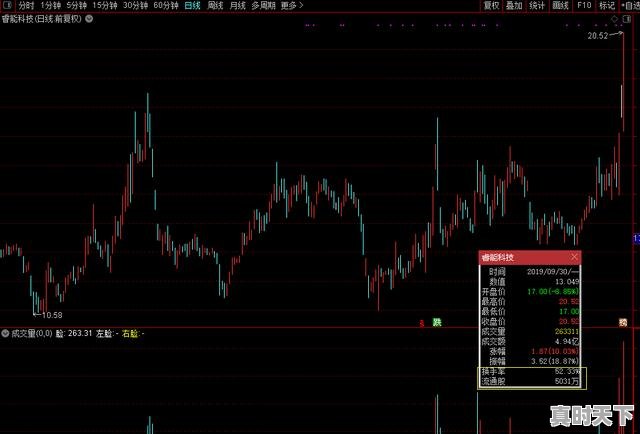Viewport: 640px width, 434px height.
Task: Open the 复权 adjustment menu
Action: 491,6
